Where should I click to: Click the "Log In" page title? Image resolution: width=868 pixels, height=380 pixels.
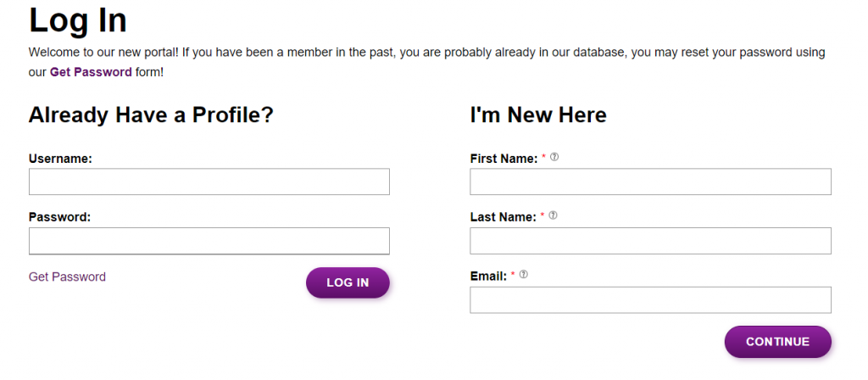point(78,20)
